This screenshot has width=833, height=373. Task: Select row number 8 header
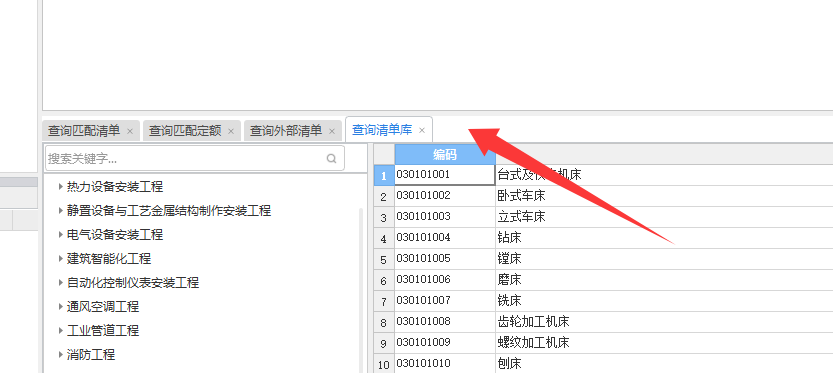click(384, 322)
